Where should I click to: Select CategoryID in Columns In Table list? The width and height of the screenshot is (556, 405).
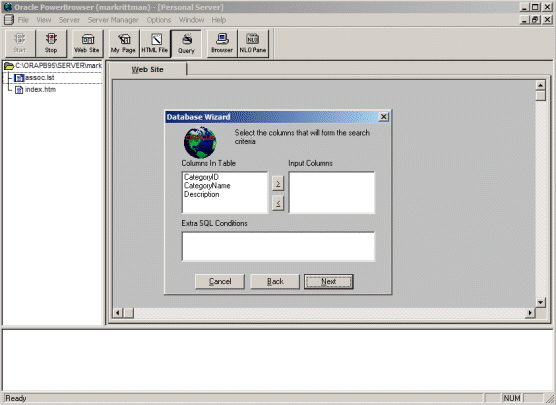201,177
